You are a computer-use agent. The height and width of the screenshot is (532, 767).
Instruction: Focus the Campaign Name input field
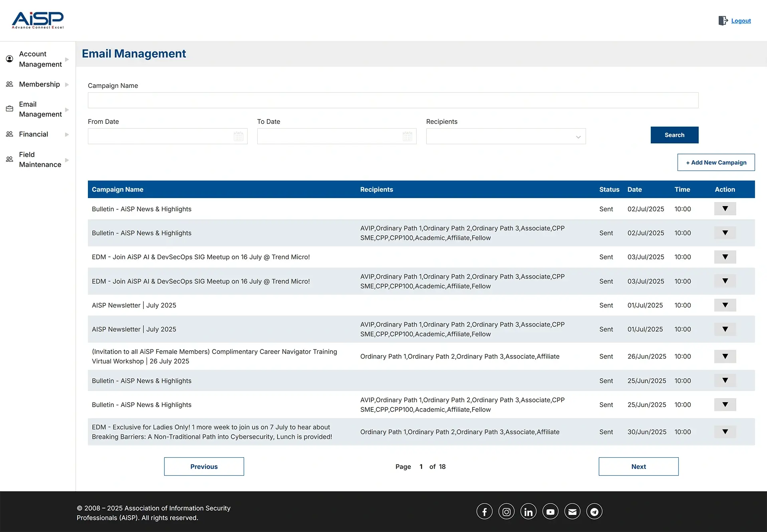point(393,100)
